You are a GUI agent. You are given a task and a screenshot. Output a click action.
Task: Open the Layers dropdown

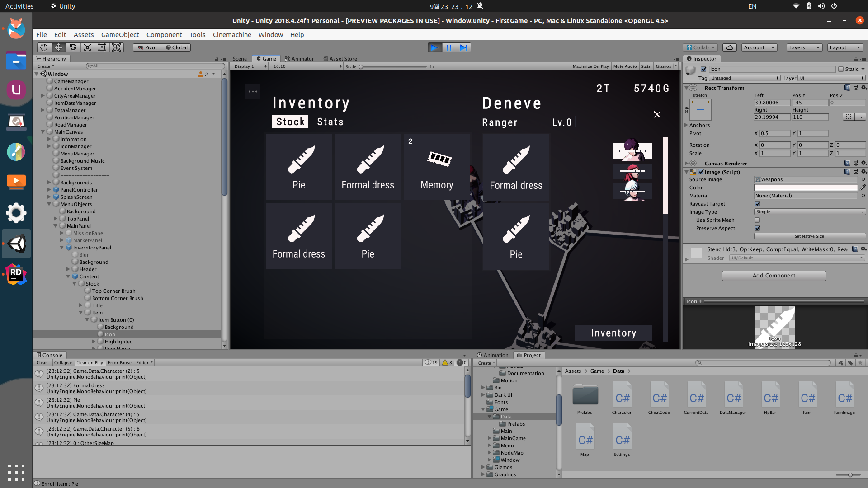(x=804, y=47)
